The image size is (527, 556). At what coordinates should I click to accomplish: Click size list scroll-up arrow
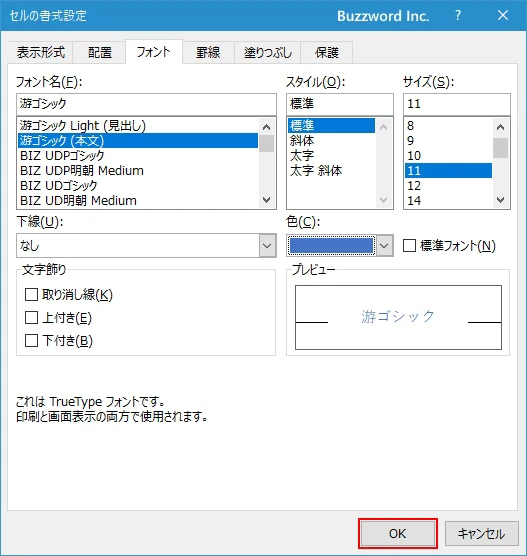pos(500,127)
